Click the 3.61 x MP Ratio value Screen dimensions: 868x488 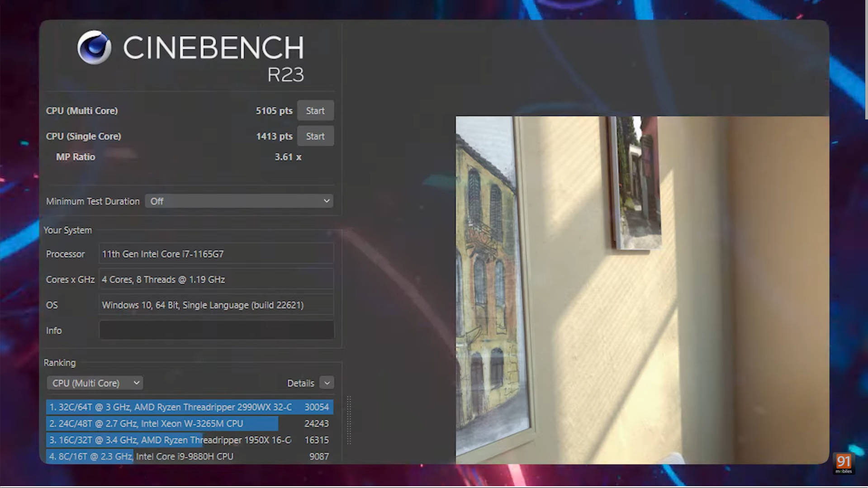[288, 157]
